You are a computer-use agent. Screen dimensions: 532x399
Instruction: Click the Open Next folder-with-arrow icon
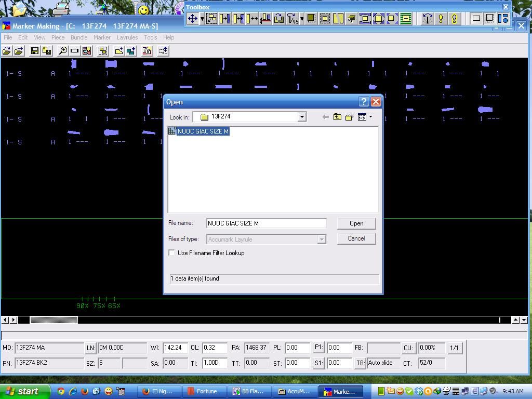click(x=19, y=51)
